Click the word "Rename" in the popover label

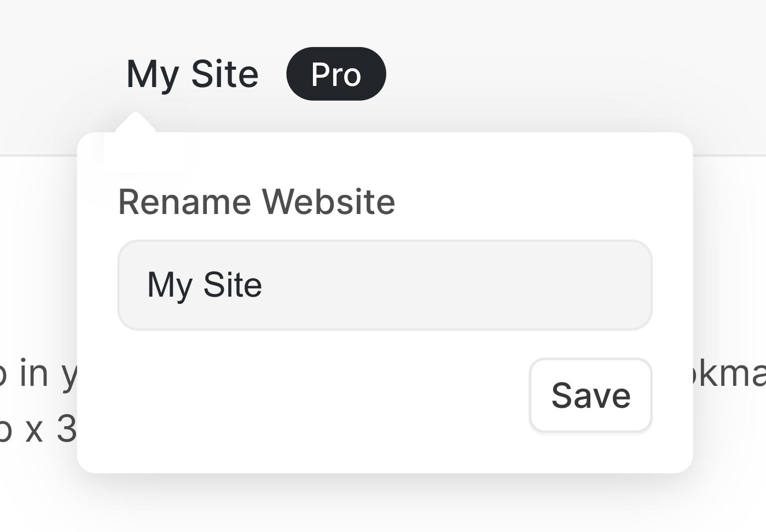[185, 201]
